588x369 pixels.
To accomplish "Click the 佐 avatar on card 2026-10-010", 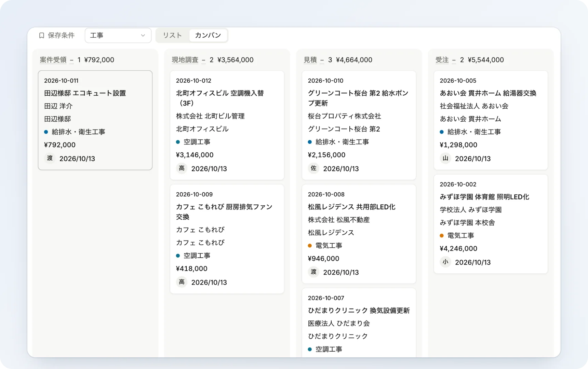I will pyautogui.click(x=313, y=168).
